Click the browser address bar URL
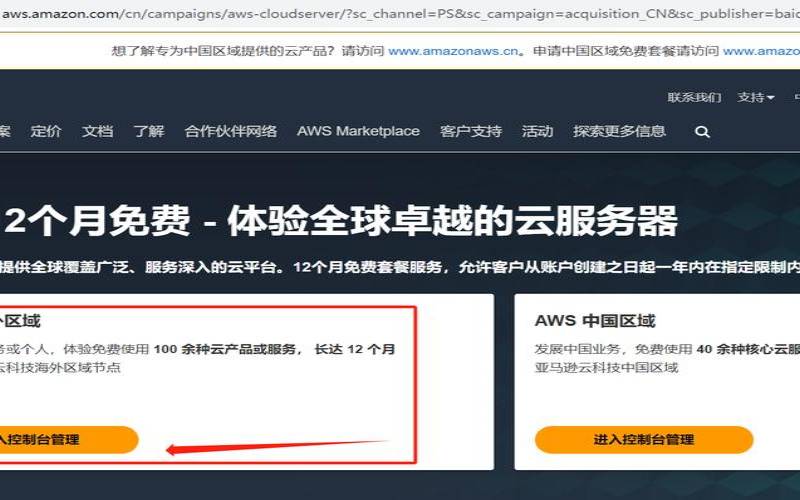 click(400, 14)
